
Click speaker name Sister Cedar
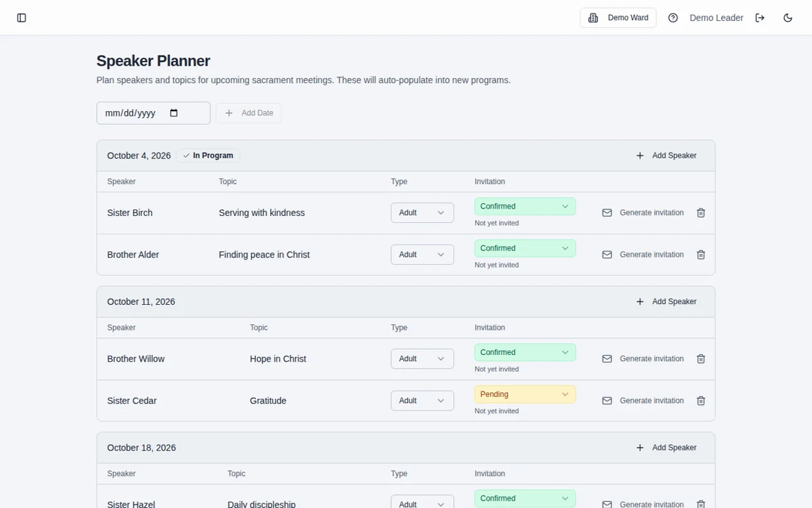(132, 401)
